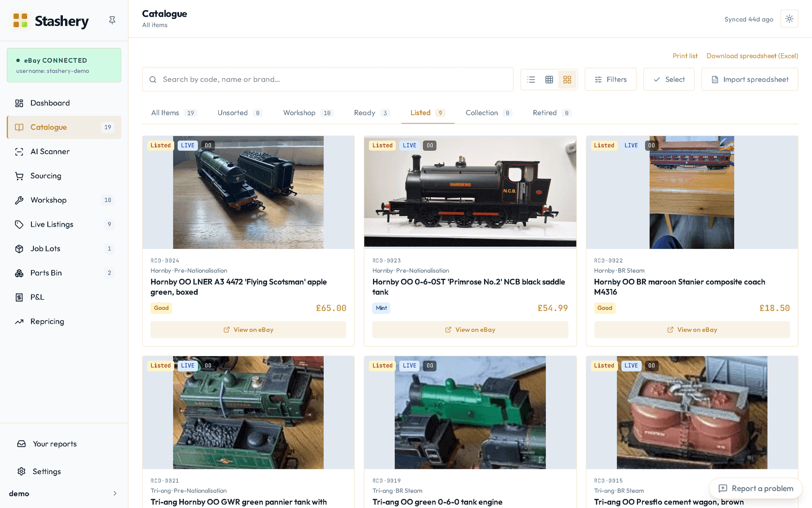Open Live Listings in the sidebar
This screenshot has width=812, height=508.
pos(64,225)
